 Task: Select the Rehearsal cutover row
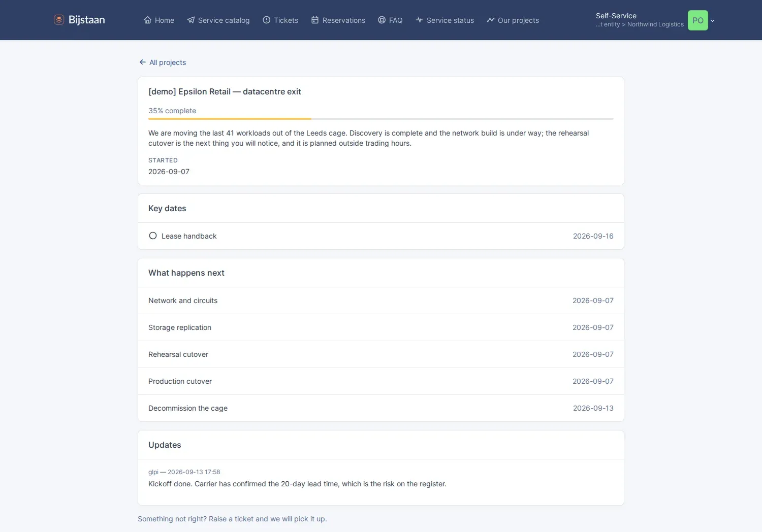pos(381,354)
